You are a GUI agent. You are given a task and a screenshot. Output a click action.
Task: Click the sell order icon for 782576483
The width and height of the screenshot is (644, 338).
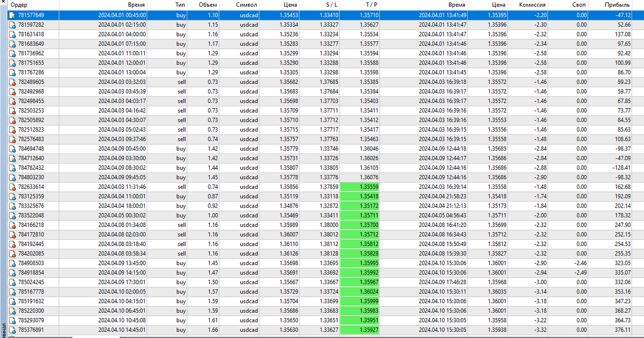(12, 139)
